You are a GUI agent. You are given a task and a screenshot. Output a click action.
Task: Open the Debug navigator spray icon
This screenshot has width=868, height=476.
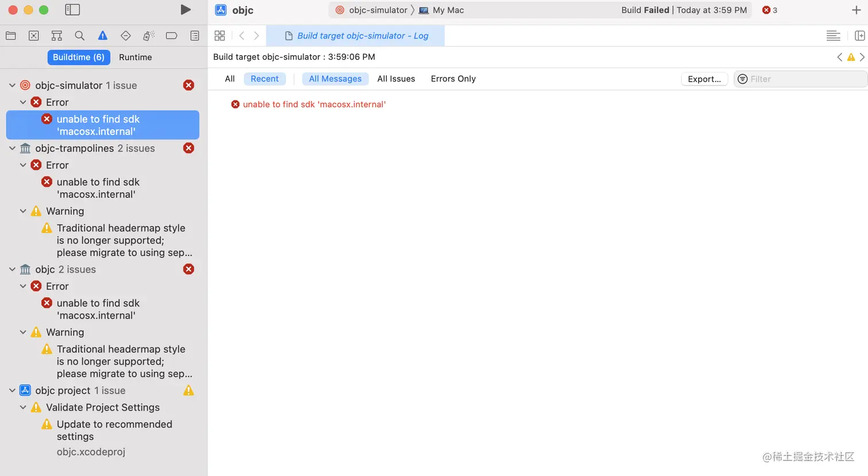click(x=149, y=36)
